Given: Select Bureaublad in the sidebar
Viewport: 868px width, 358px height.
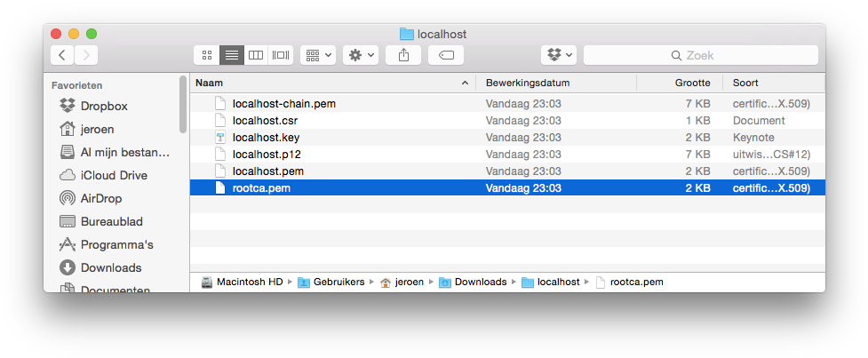Looking at the screenshot, I should pos(111,221).
